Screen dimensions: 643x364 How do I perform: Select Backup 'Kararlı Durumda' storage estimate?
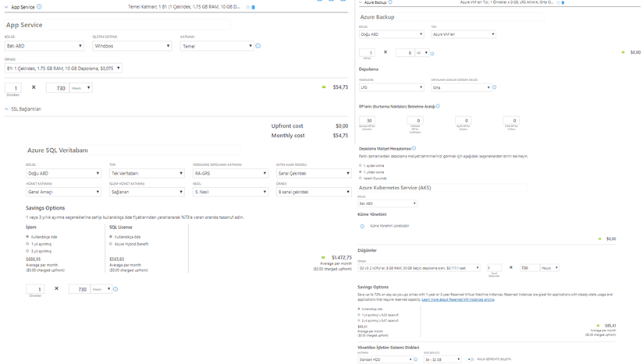(x=361, y=178)
